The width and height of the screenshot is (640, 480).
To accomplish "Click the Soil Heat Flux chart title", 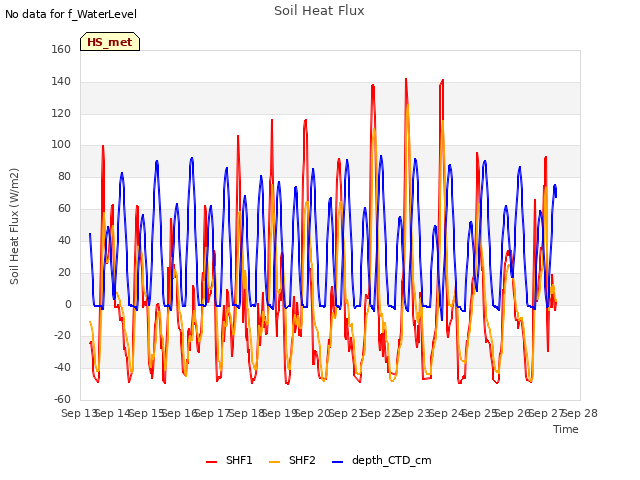I will click(x=319, y=11).
